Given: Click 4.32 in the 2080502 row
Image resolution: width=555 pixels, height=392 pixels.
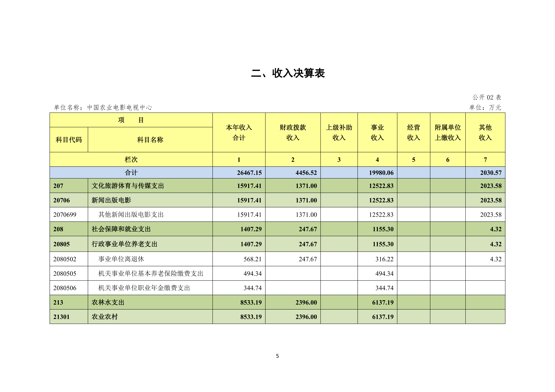Looking at the screenshot, I should [496, 259].
